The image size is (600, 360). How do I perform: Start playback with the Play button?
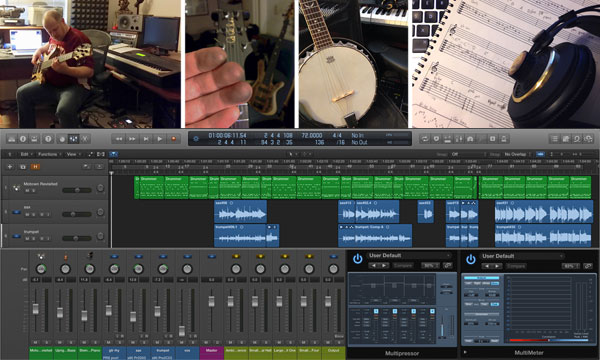click(x=160, y=139)
